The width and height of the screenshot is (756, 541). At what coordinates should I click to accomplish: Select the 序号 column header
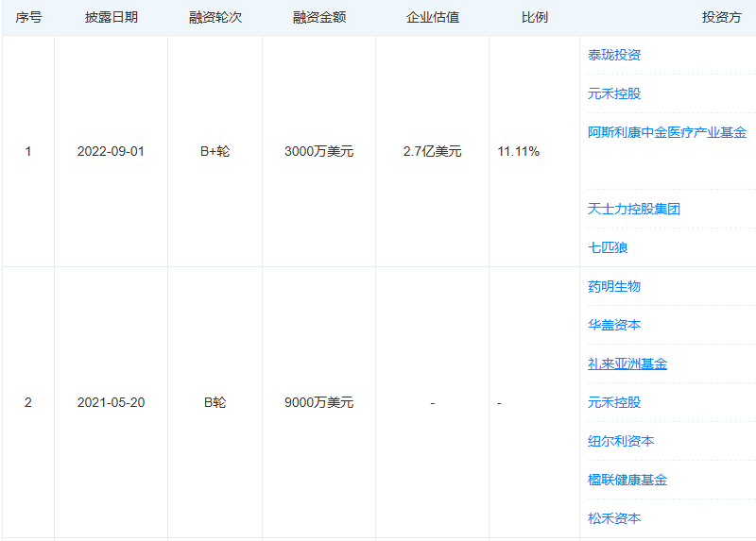[28, 17]
